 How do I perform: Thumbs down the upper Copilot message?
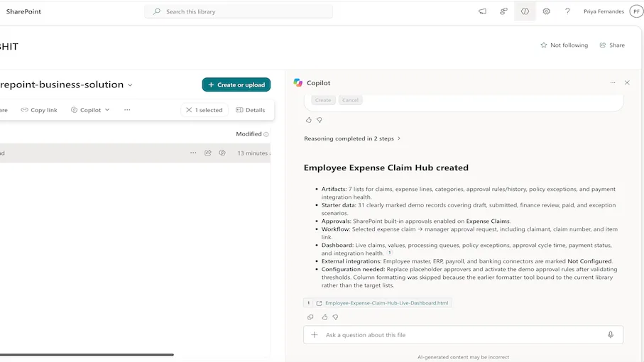point(320,120)
